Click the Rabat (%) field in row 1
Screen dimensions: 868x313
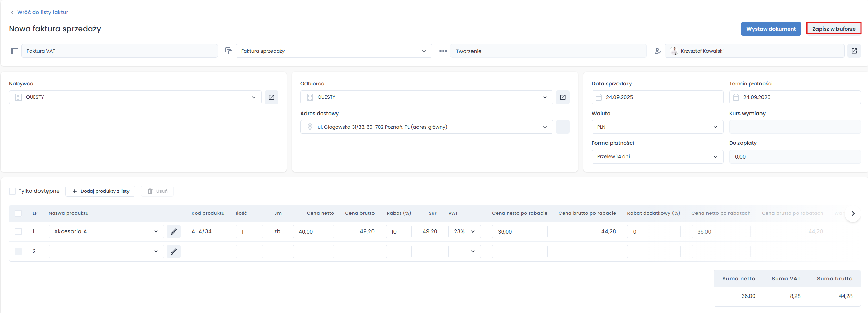point(398,231)
